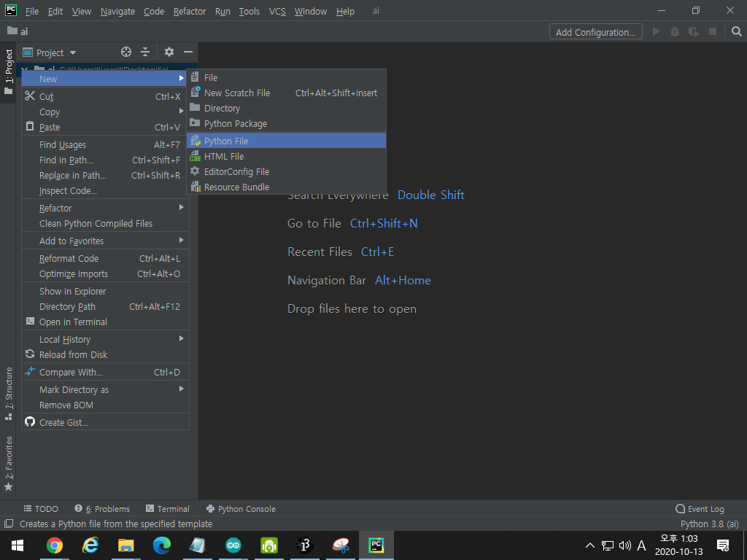Expand the Copy submenu arrow
The height and width of the screenshot is (560, 747).
[181, 111]
